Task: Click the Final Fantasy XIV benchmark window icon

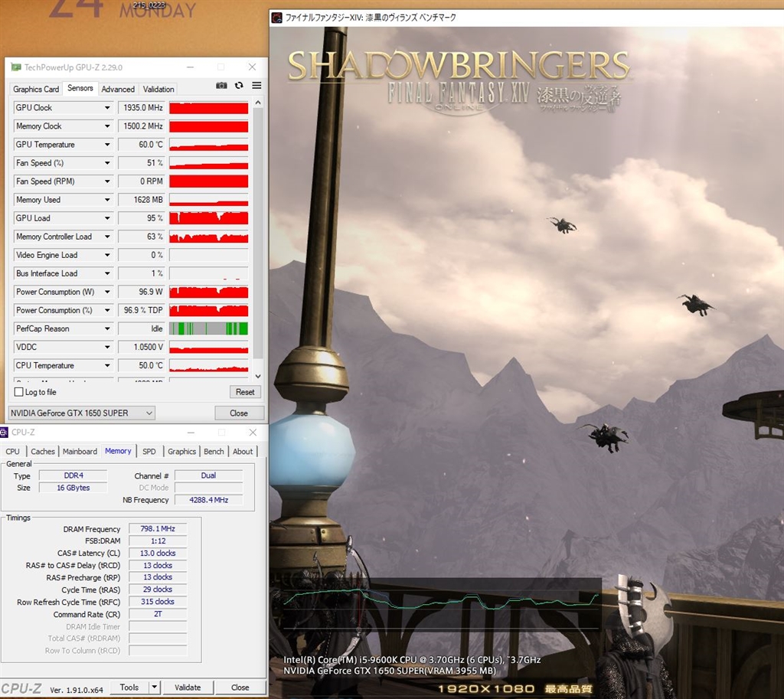Action: (276, 18)
